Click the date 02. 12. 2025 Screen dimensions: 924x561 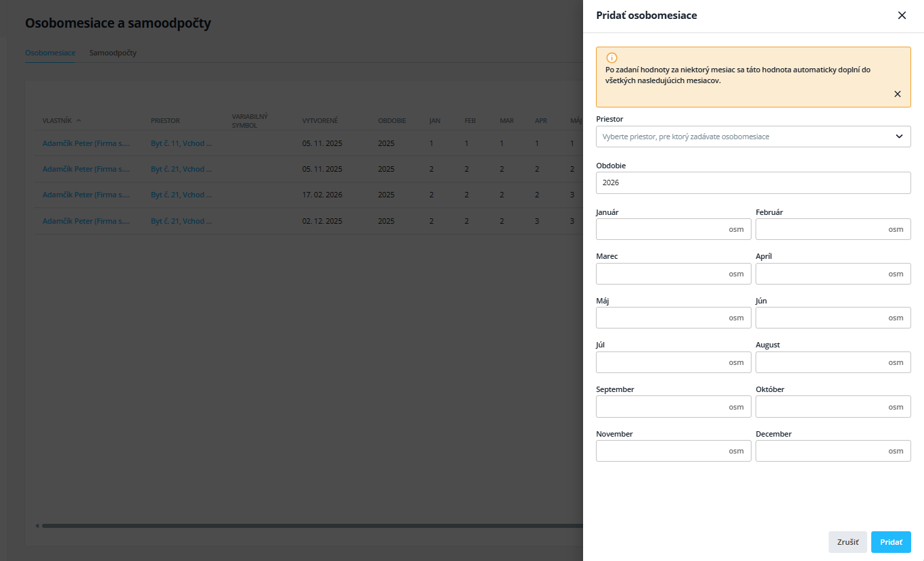point(322,221)
